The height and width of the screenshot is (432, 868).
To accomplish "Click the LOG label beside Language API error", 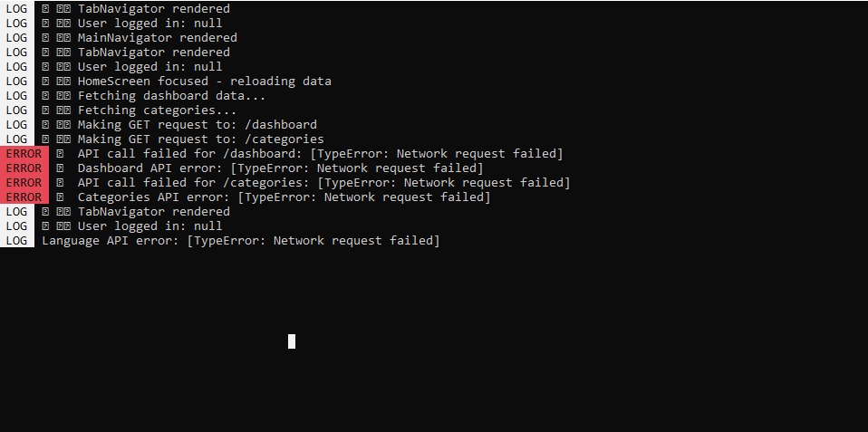I will click(x=16, y=241).
